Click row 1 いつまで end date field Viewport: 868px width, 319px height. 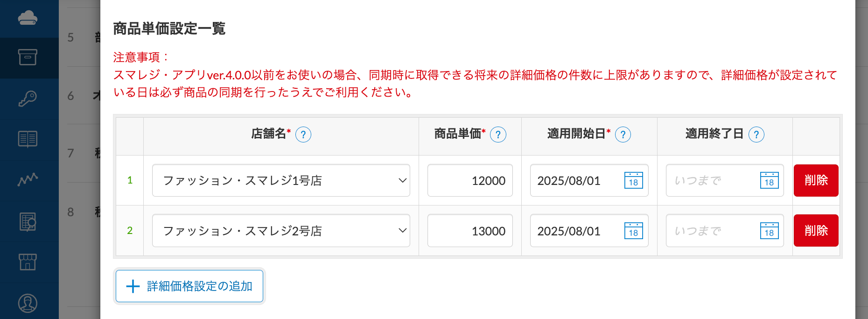pyautogui.click(x=712, y=181)
